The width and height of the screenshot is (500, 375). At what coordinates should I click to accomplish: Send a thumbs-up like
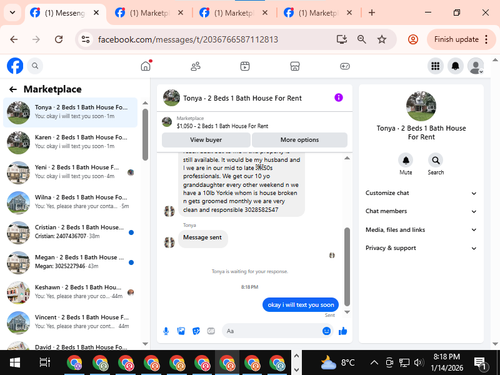click(x=343, y=331)
